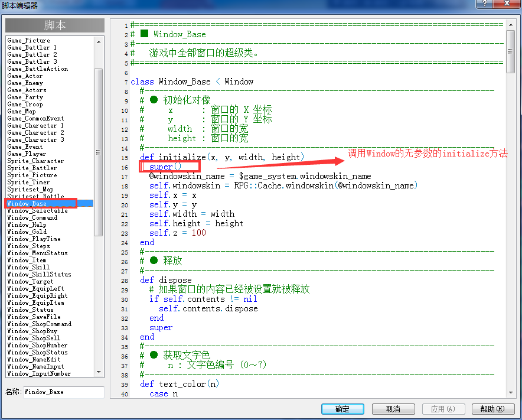522x420 pixels.
Task: Select Window_InputNumber script
Action: tap(40, 373)
